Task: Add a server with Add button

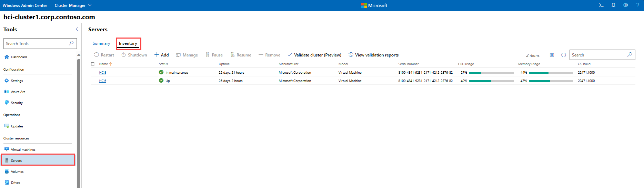Action: pyautogui.click(x=161, y=55)
